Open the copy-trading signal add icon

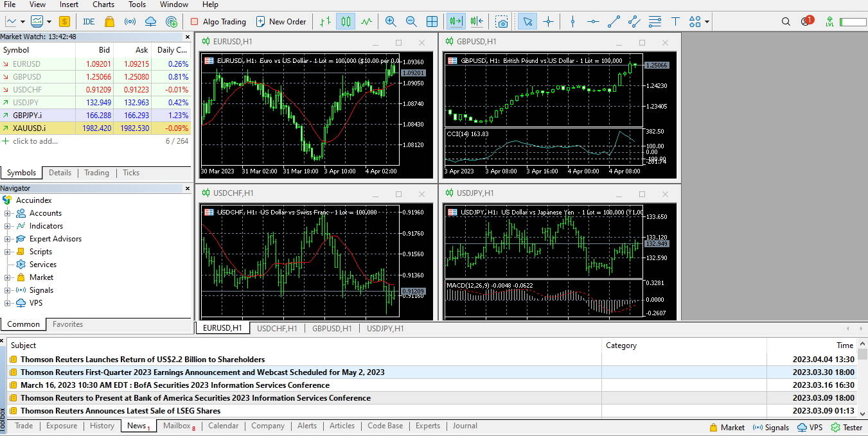point(171,21)
